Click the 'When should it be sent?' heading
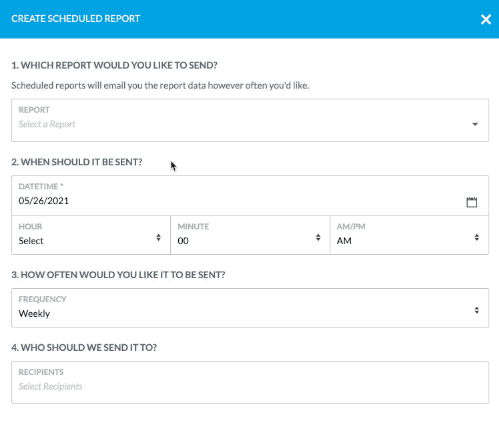Screen dimensions: 499x431 [77, 162]
